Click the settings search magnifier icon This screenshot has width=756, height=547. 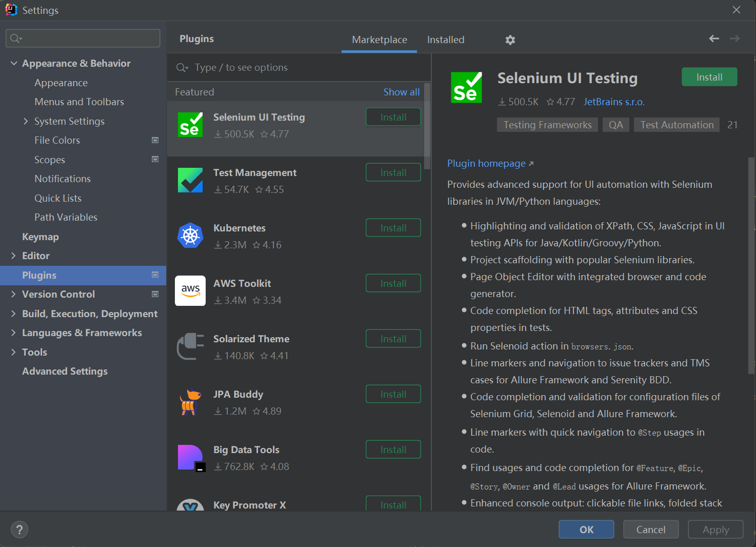point(16,38)
